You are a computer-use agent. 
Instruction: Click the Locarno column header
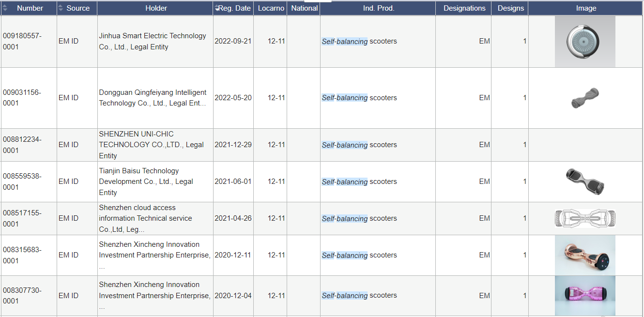[x=271, y=8]
